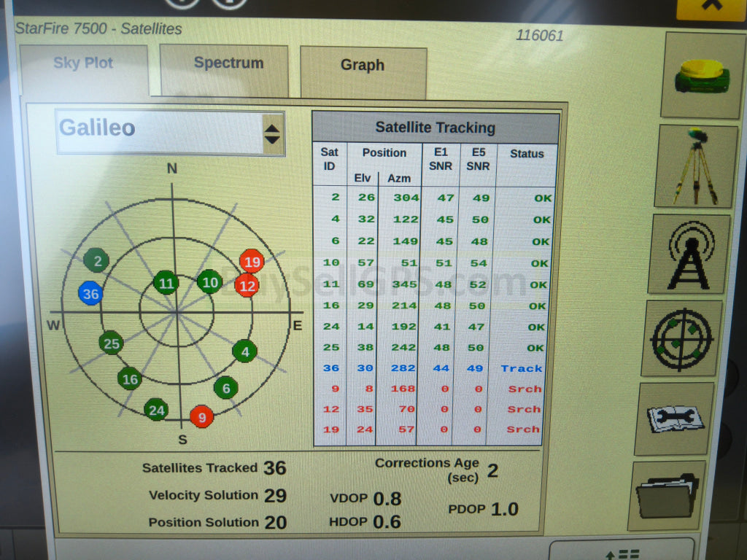Select red satellite 19 on sky plot
Screen dimensions: 747x560
(x=252, y=262)
